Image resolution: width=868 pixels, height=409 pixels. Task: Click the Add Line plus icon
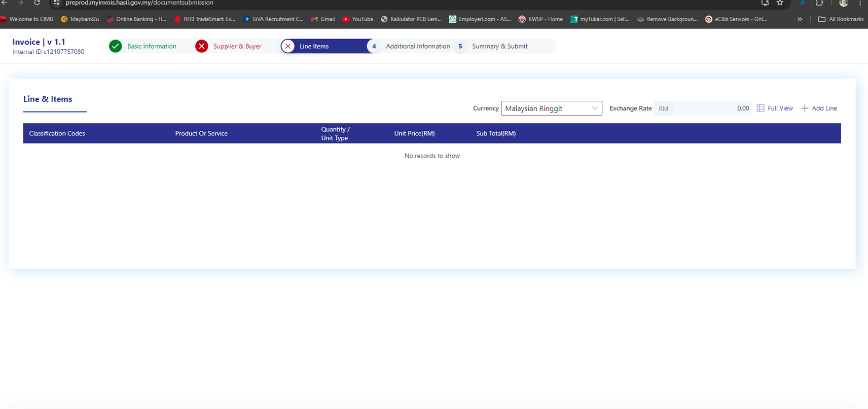(805, 108)
